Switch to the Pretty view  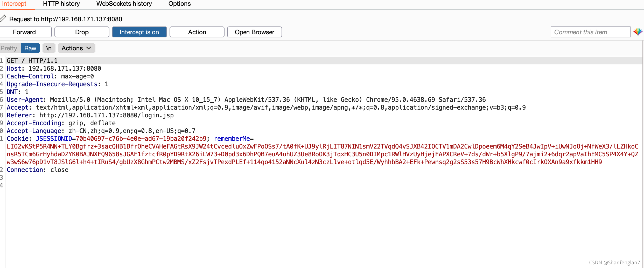[x=9, y=48]
